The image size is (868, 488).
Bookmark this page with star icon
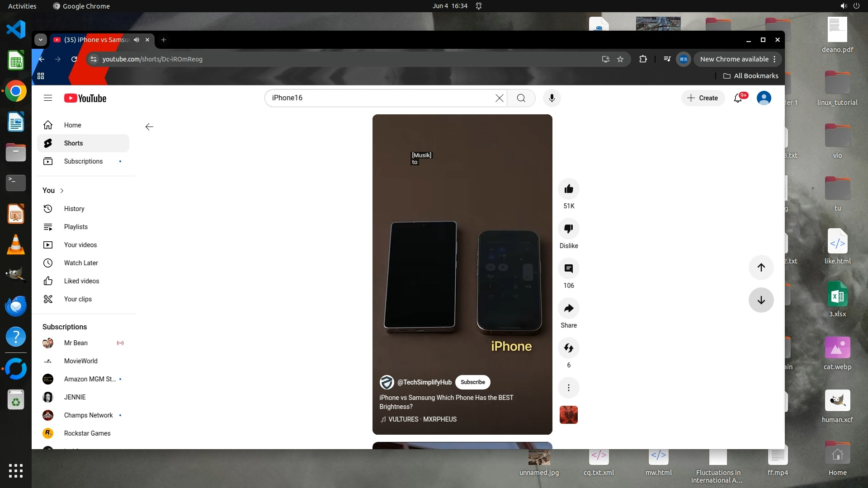click(620, 59)
